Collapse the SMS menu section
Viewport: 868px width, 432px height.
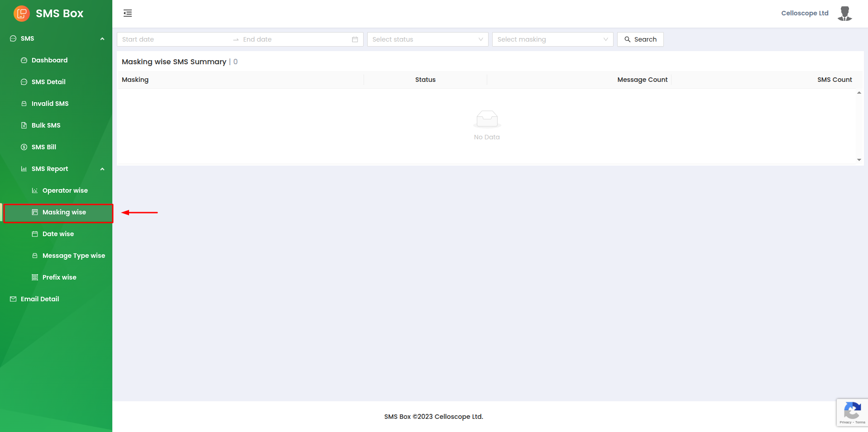102,39
